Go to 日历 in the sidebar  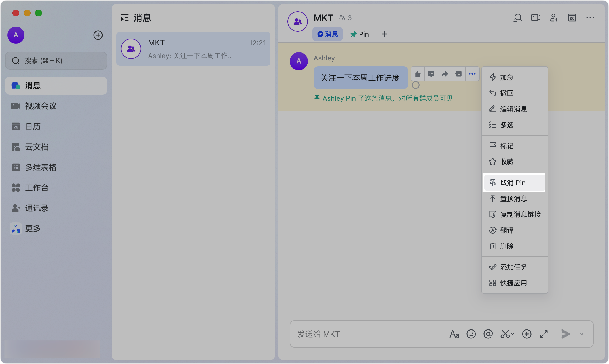[x=56, y=126]
